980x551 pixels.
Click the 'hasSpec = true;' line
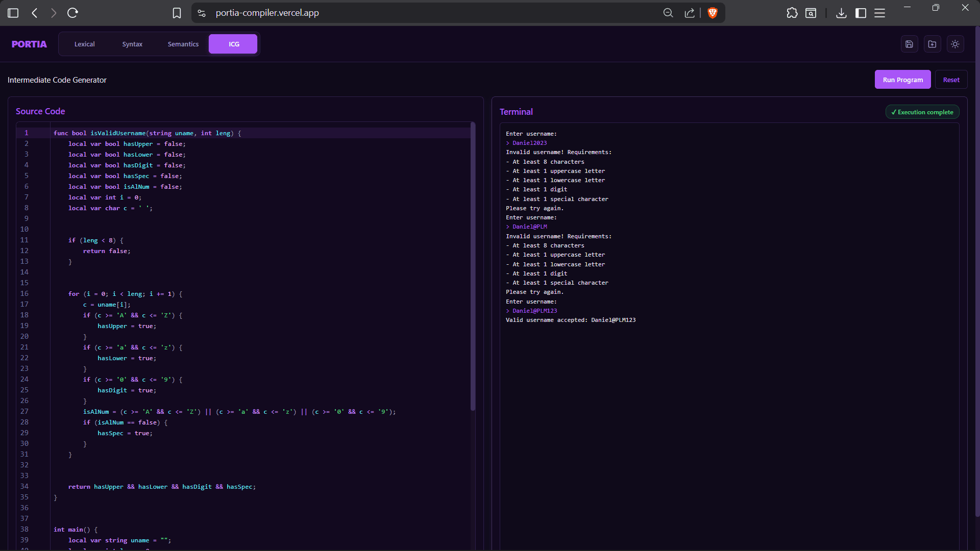(125, 433)
